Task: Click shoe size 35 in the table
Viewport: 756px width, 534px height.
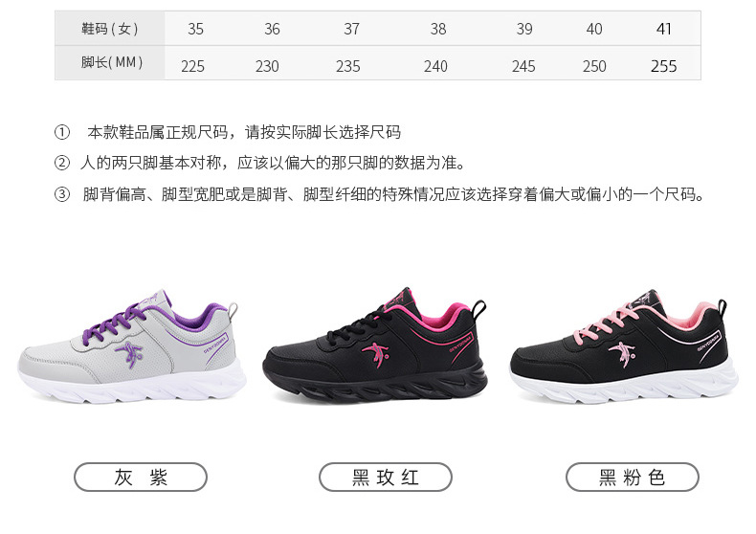Action: pyautogui.click(x=195, y=29)
